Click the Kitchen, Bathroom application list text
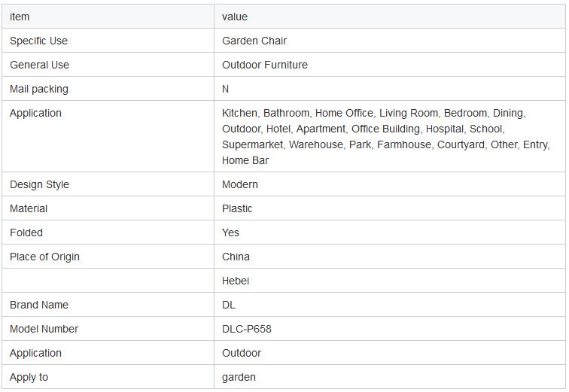This screenshot has width=569, height=392. coord(386,137)
